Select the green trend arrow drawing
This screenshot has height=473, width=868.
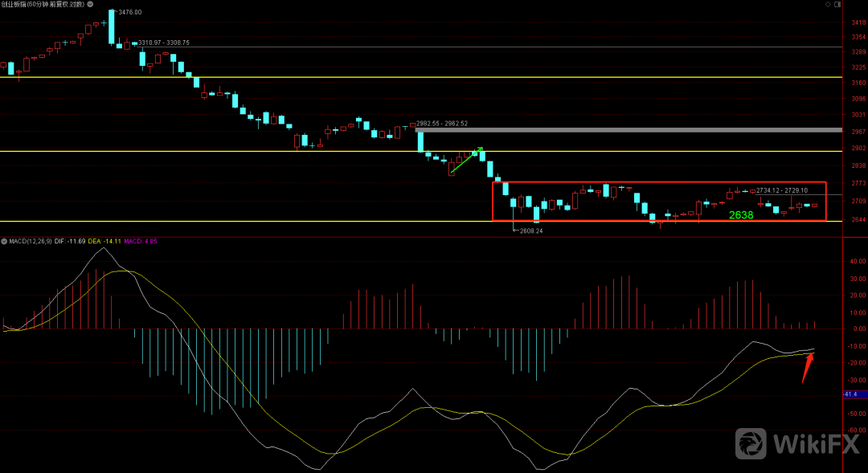point(465,160)
